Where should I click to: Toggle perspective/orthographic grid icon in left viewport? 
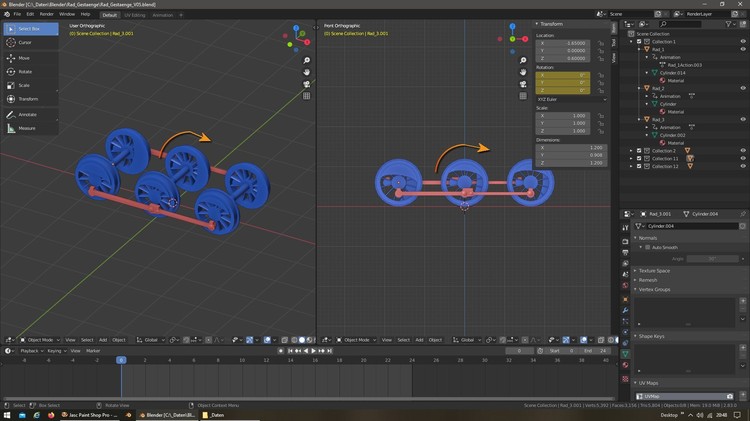[307, 96]
